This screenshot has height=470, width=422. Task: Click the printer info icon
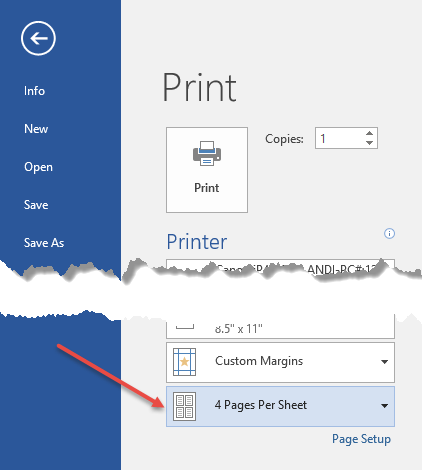pyautogui.click(x=389, y=233)
